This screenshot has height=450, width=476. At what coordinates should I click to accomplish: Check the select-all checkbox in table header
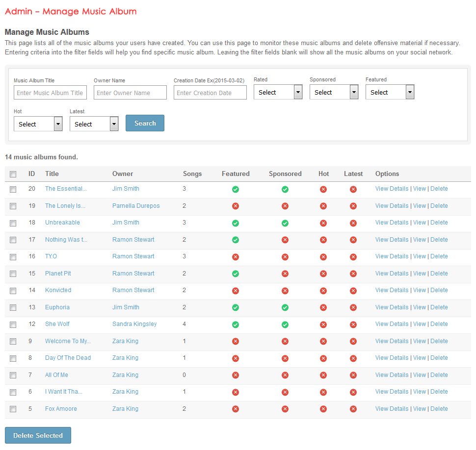click(x=13, y=174)
